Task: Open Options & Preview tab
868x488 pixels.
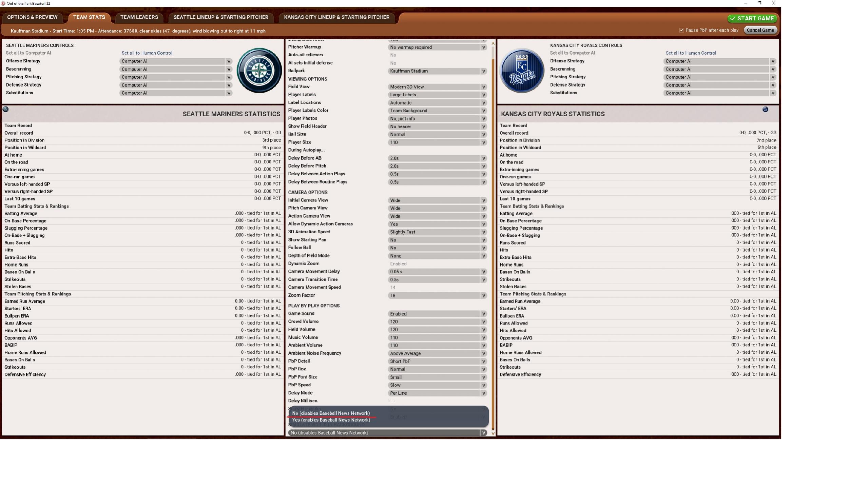Action: pos(32,17)
